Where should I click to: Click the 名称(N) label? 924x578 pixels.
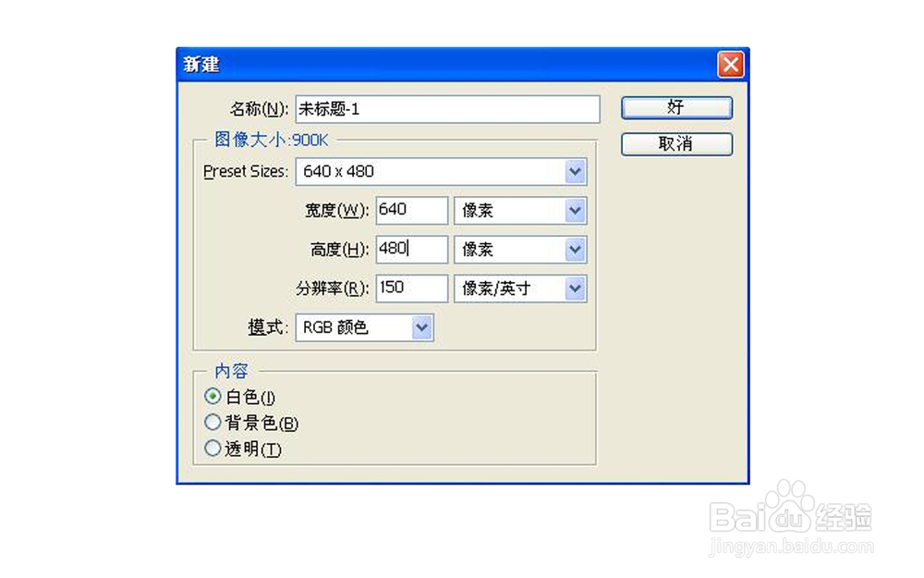pos(259,109)
